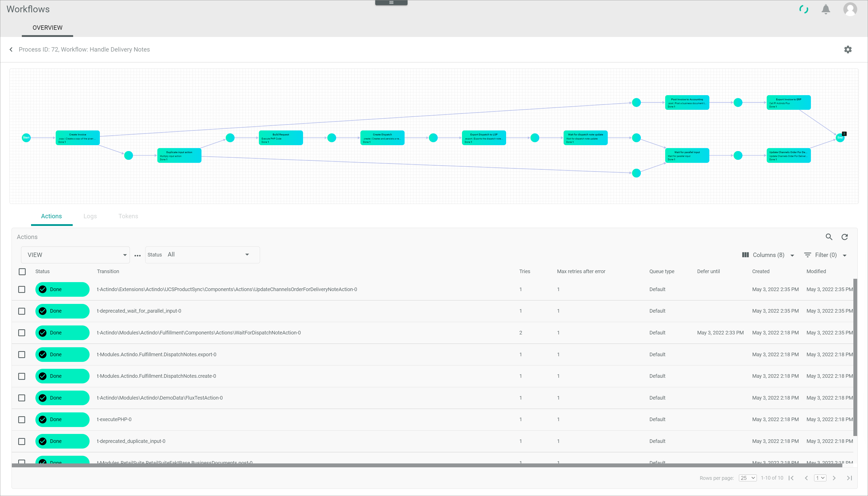Toggle the select-all checkbox in header

22,272
